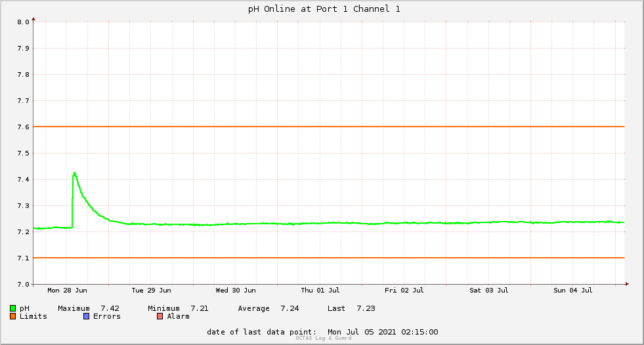Click the pH spike peak on Mon 28 Jun
Screen dimensions: 644x345
coord(74,173)
